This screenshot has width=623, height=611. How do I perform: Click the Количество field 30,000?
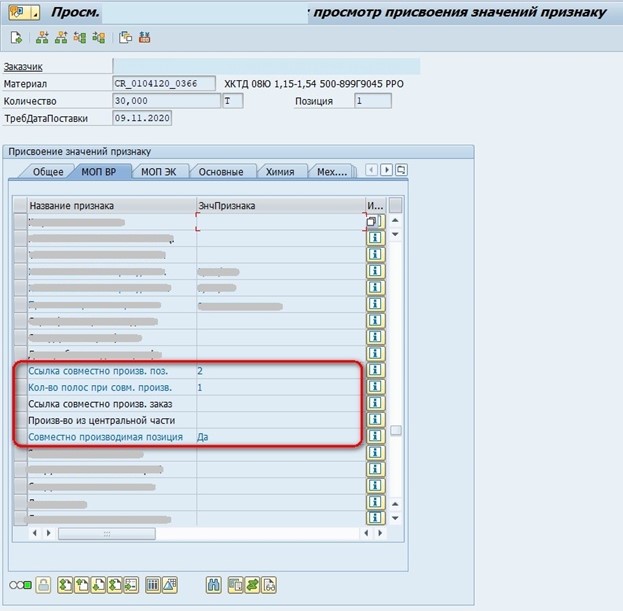pos(166,101)
